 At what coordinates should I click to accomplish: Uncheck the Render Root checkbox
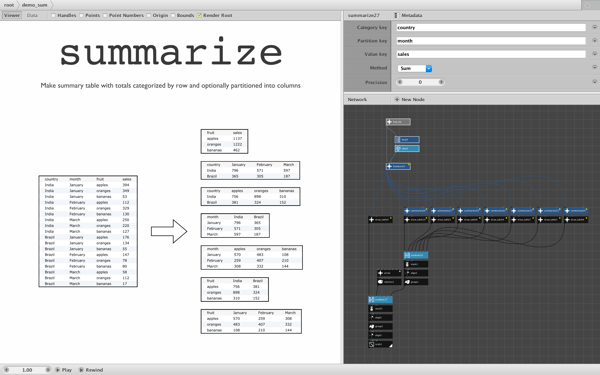199,15
